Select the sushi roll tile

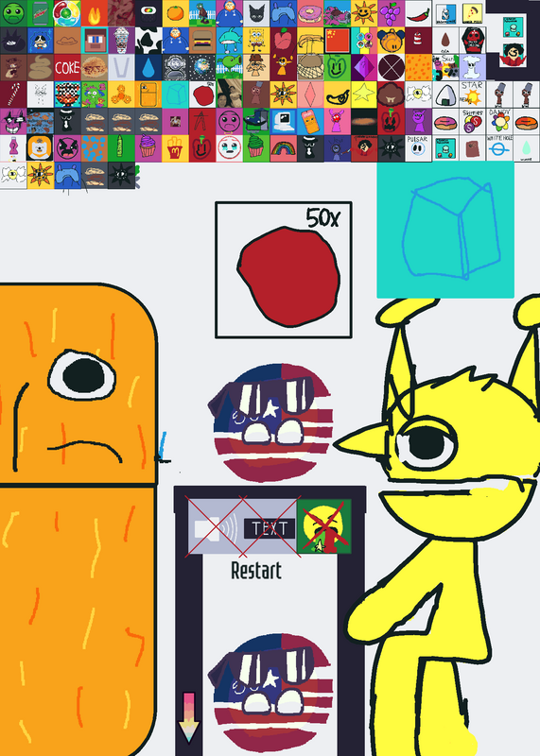pos(148,13)
